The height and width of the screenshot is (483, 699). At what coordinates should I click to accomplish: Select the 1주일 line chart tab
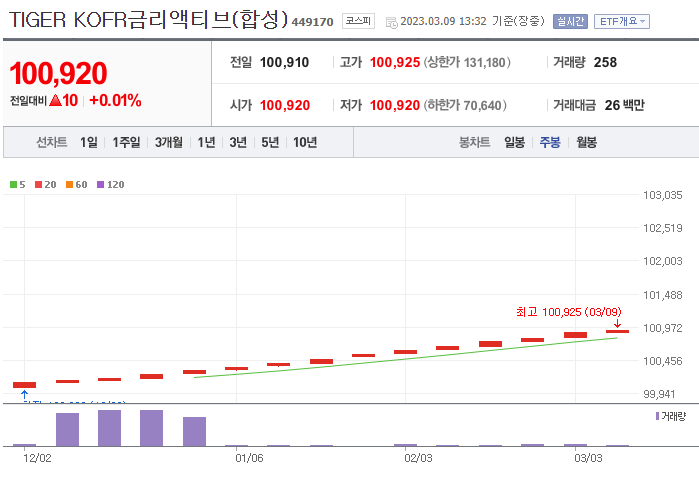coord(126,142)
